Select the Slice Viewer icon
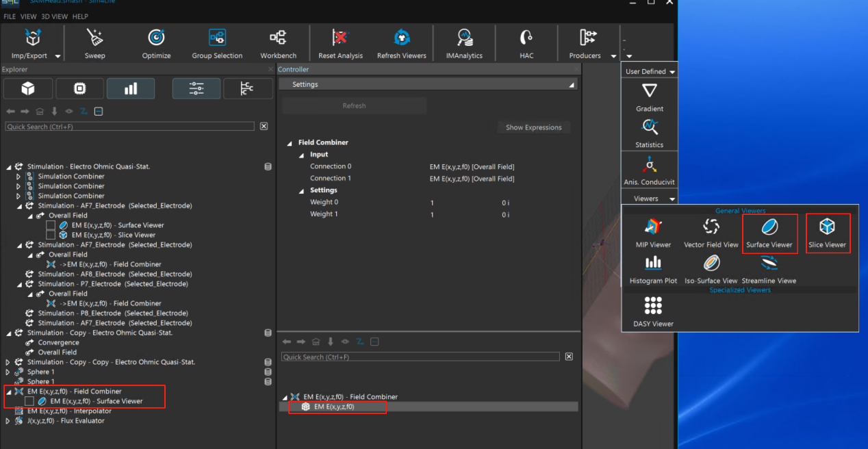The height and width of the screenshot is (449, 868). coord(827,227)
